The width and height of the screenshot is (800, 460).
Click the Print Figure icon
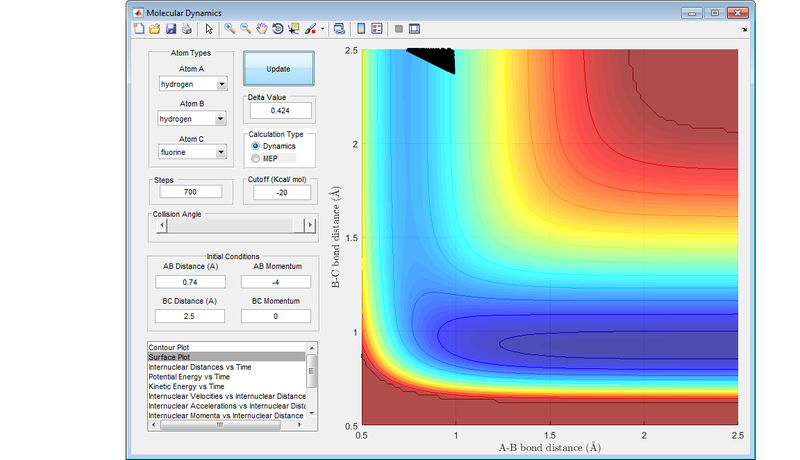[186, 29]
